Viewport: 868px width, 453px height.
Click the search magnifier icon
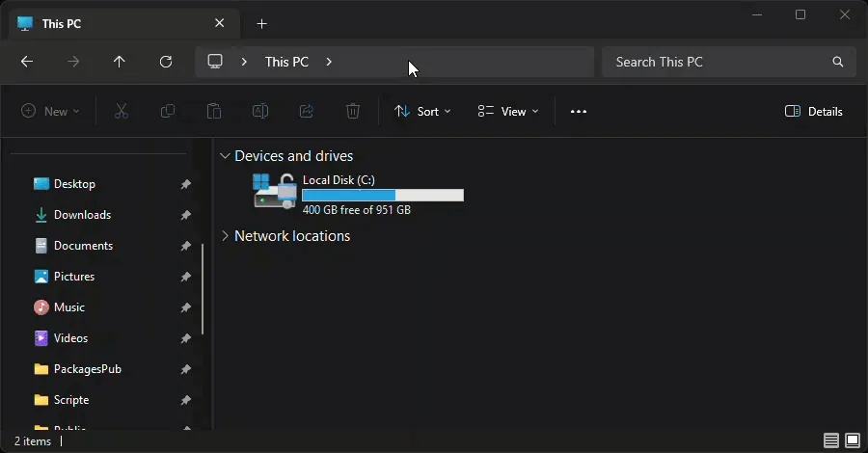(x=838, y=62)
